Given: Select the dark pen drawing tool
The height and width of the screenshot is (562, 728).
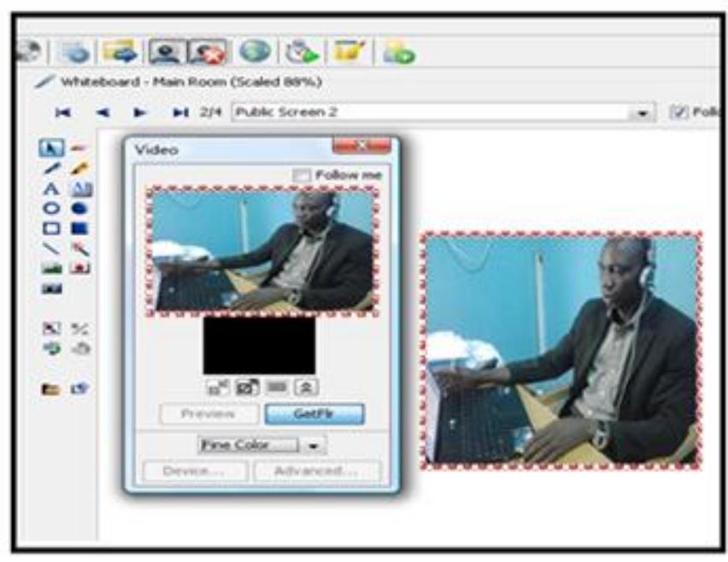Looking at the screenshot, I should tap(51, 168).
